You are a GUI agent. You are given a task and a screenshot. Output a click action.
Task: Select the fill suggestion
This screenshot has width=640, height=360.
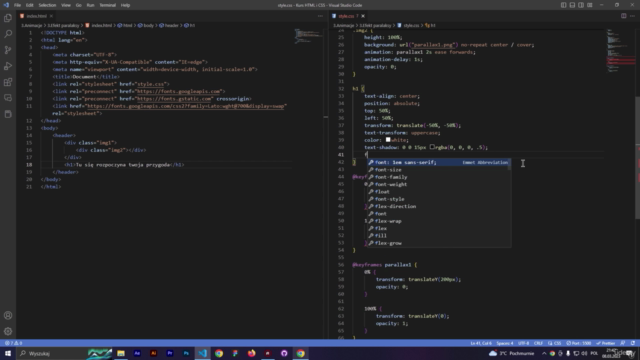click(x=438, y=236)
